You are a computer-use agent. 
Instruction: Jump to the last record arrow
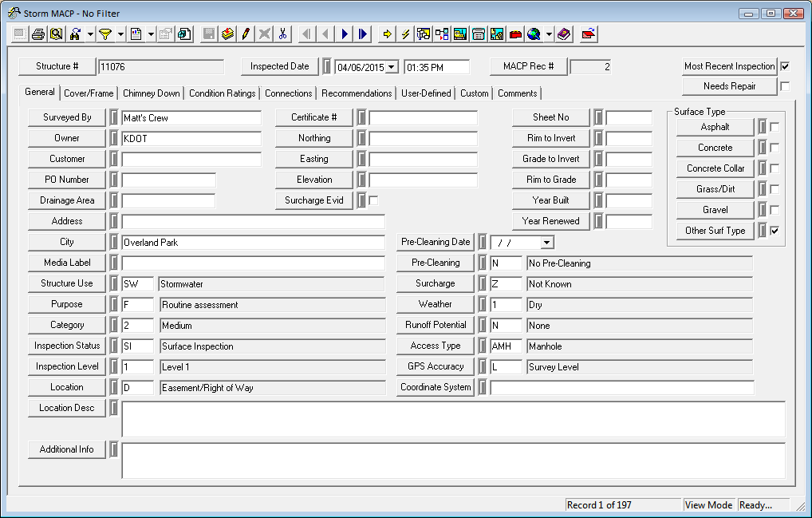pyautogui.click(x=363, y=34)
